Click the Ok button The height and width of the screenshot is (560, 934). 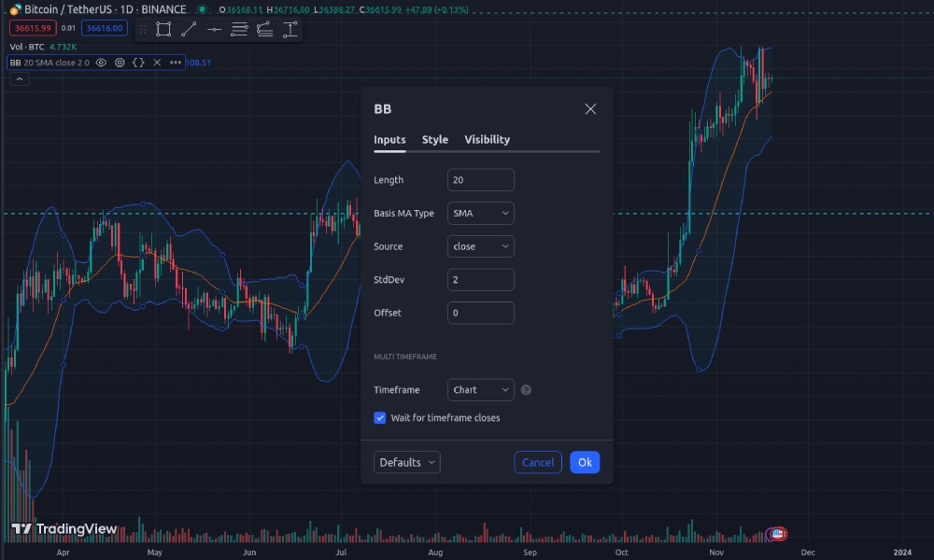(585, 462)
